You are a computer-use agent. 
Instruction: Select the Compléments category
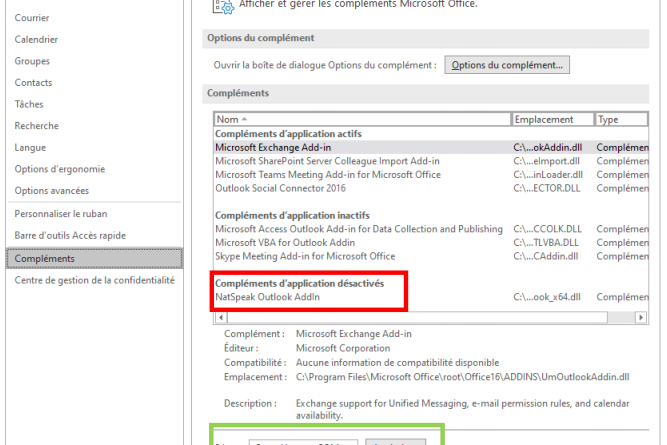[x=95, y=258]
